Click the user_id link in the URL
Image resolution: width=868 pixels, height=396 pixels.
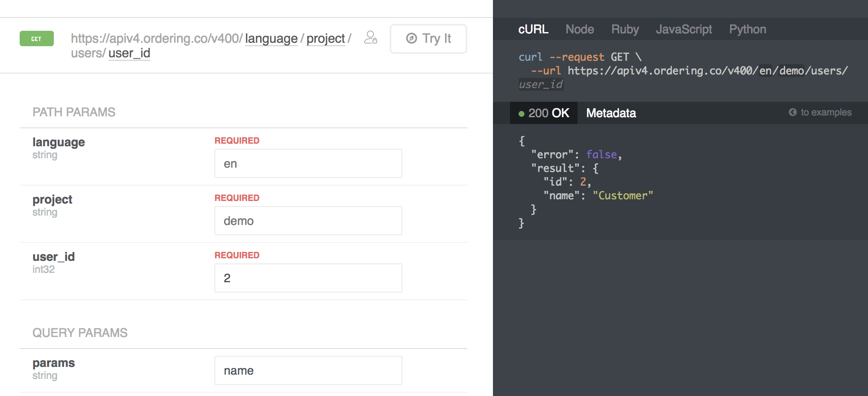tap(129, 53)
